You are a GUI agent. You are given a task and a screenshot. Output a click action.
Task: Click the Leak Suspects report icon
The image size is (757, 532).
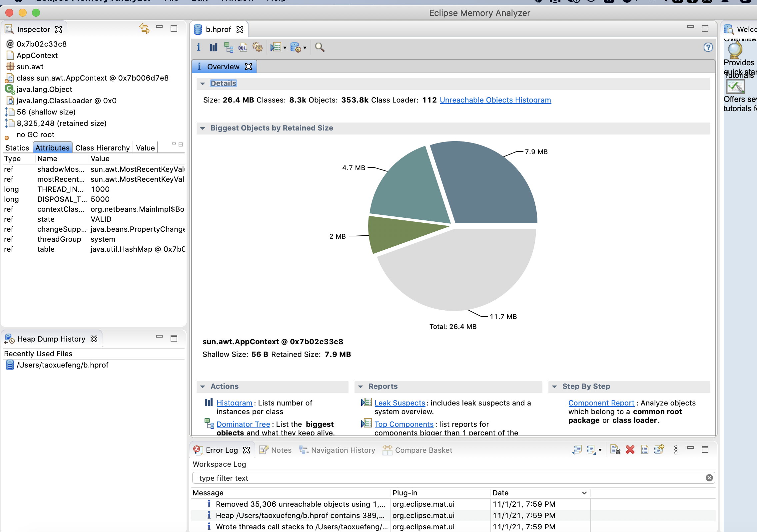click(366, 402)
